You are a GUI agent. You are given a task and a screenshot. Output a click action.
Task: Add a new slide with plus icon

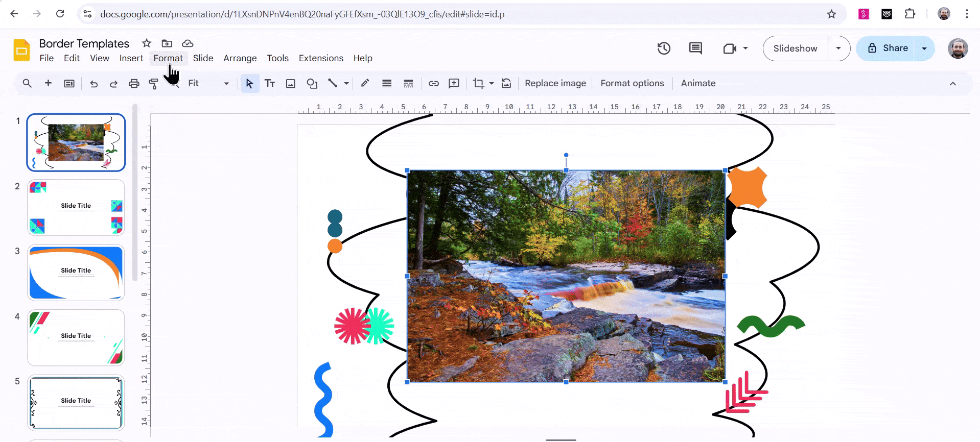point(48,83)
